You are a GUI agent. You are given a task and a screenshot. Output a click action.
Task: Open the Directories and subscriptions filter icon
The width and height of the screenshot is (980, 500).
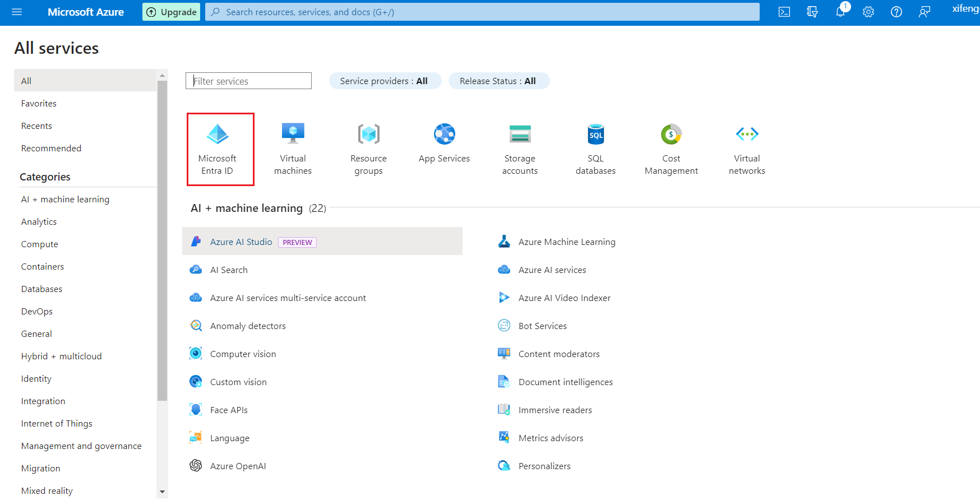[x=812, y=12]
